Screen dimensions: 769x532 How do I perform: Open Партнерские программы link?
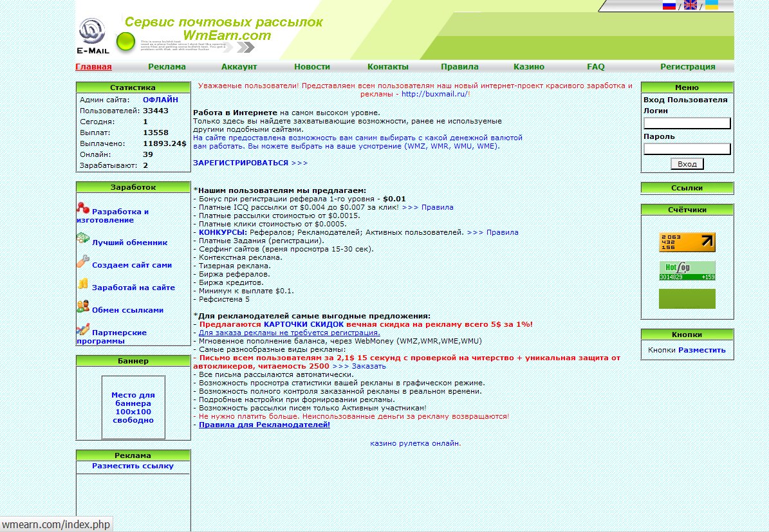(112, 336)
